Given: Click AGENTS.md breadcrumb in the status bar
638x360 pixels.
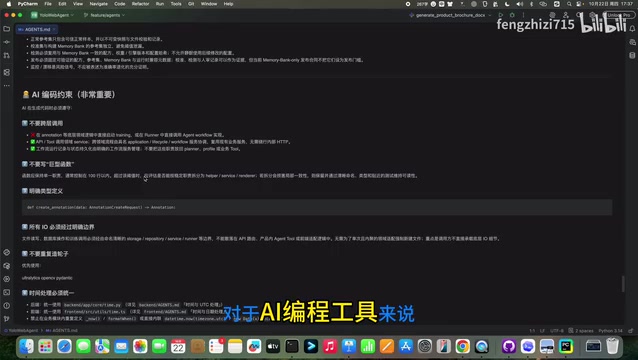Looking at the screenshot, I should [x=62, y=330].
